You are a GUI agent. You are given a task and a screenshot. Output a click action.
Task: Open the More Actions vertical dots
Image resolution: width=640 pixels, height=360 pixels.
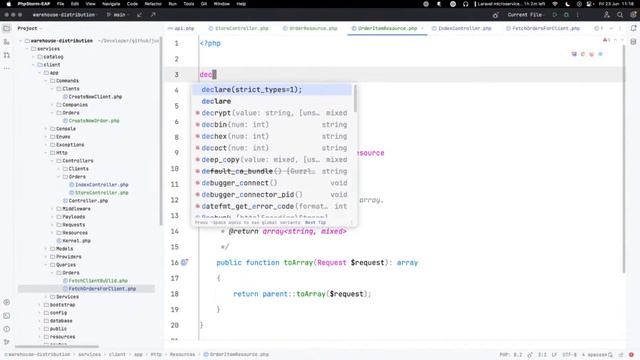(578, 15)
